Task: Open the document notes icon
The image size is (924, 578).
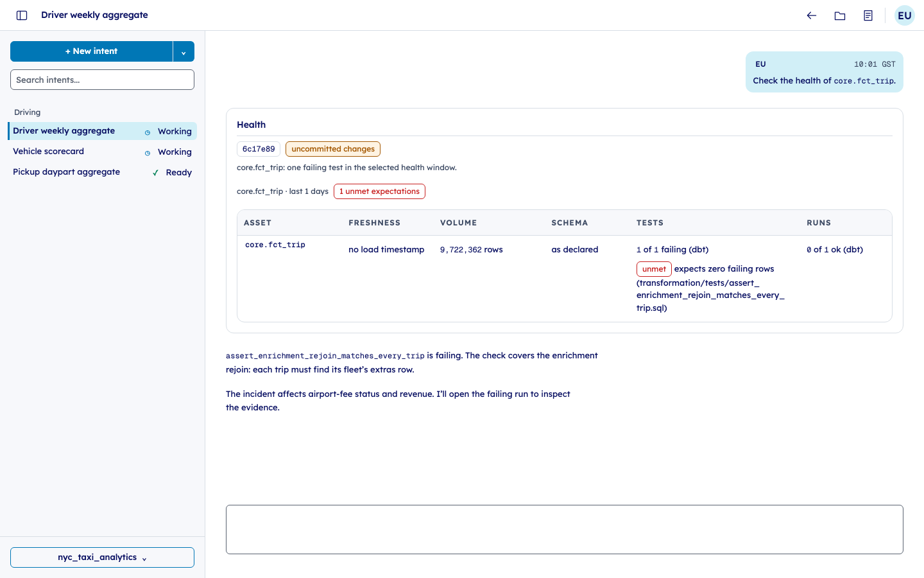Action: pyautogui.click(x=868, y=15)
